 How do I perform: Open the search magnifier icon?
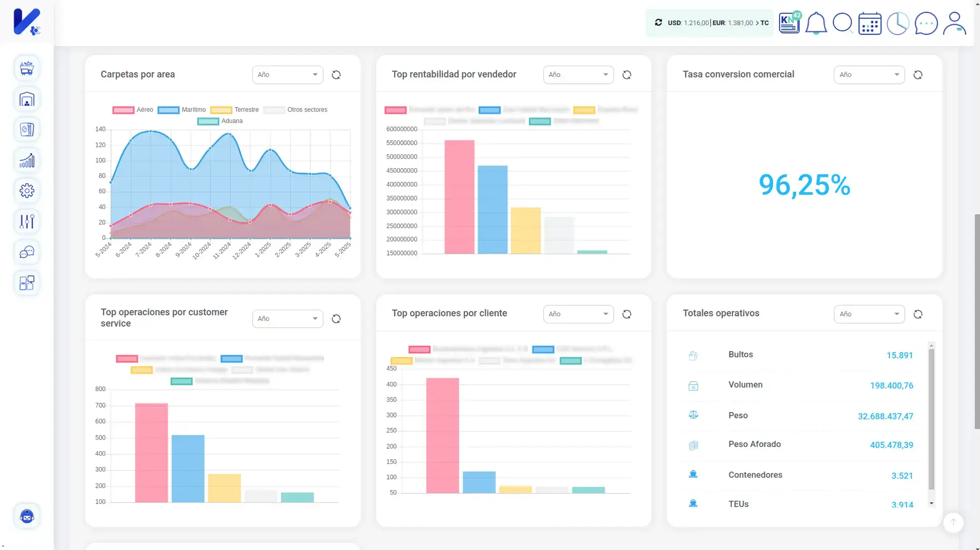click(843, 23)
